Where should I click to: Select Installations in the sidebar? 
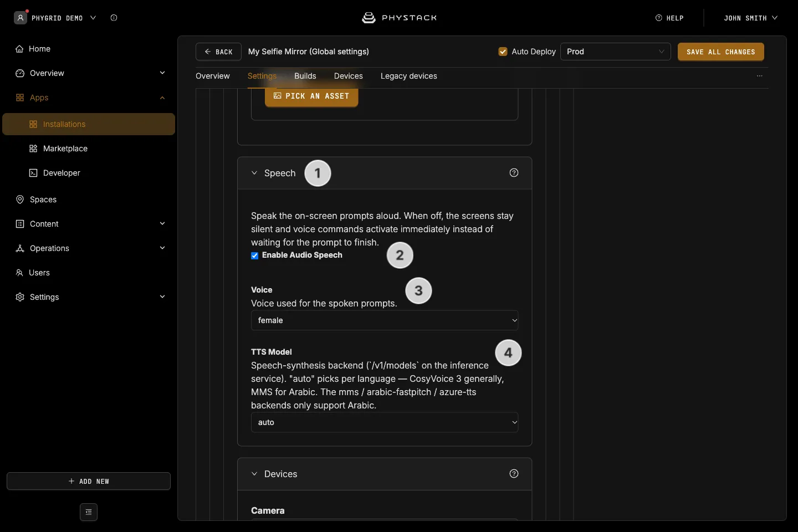click(89, 124)
